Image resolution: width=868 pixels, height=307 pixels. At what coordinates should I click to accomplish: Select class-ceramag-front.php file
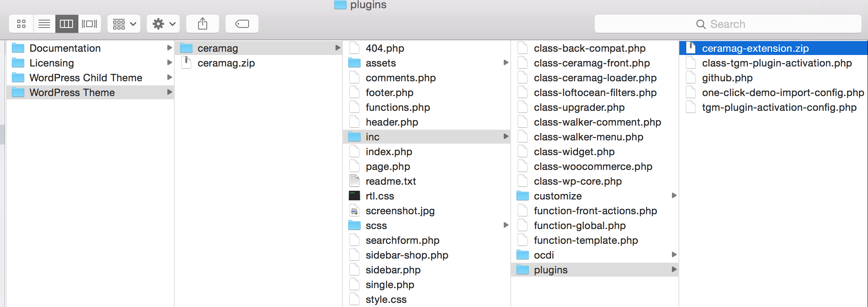pyautogui.click(x=594, y=63)
